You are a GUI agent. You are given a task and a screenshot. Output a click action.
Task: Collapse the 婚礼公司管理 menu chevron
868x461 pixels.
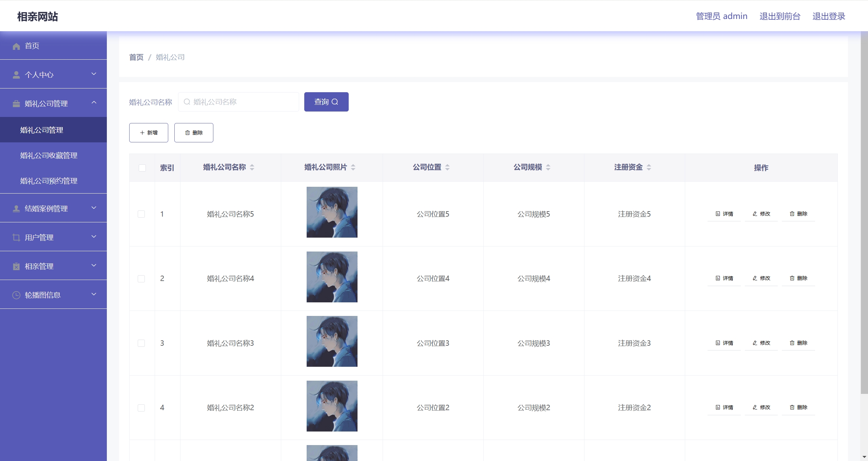(x=94, y=102)
